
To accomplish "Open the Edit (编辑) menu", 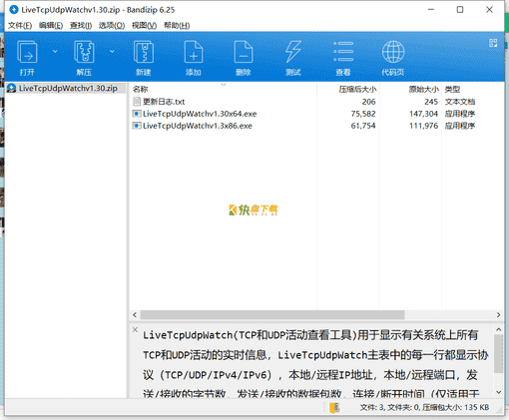I will click(x=51, y=26).
